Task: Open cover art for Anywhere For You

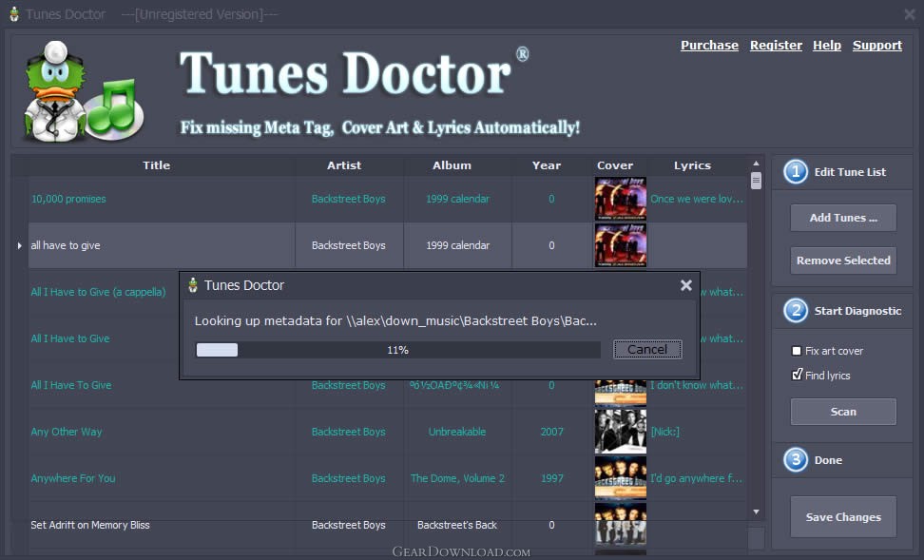Action: 621,478
